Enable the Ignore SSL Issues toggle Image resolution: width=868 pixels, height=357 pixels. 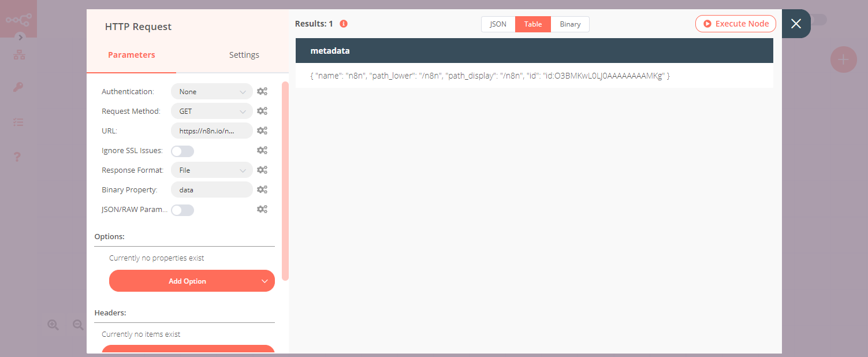coord(182,150)
